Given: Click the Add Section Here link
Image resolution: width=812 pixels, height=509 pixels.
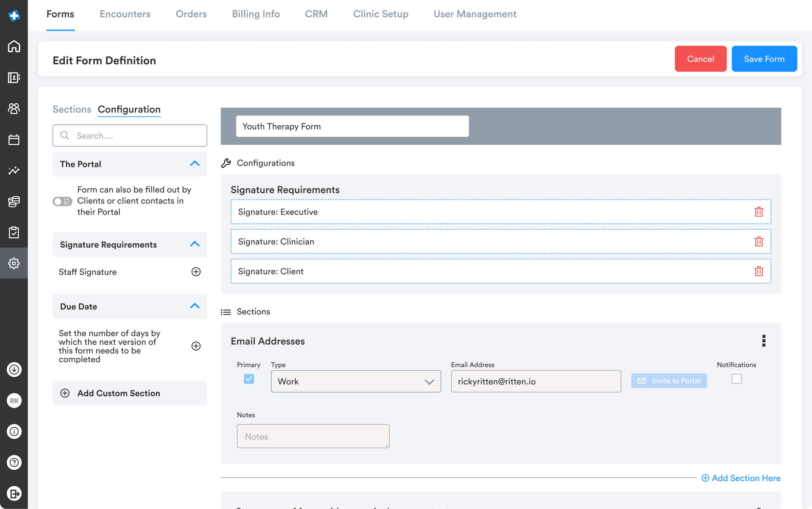Looking at the screenshot, I should click(x=741, y=478).
